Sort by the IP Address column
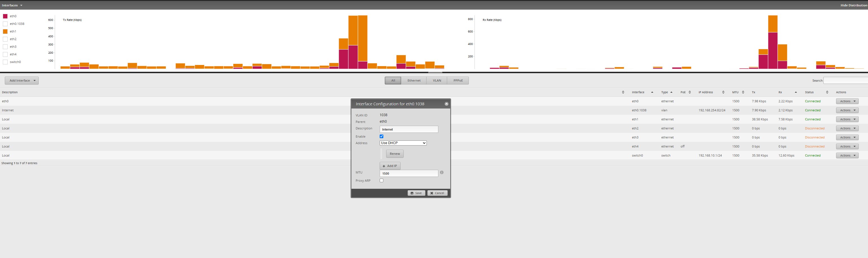Screen dimensions: 868x258 coord(723,92)
